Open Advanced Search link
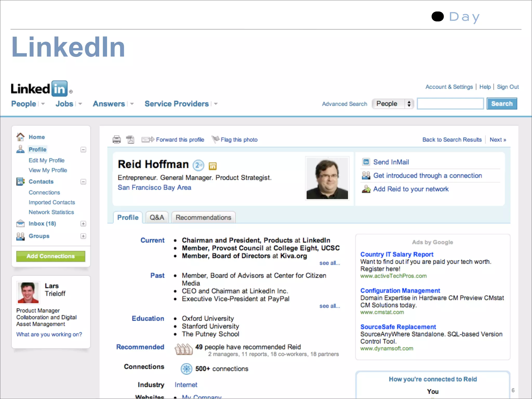The height and width of the screenshot is (399, 532). coord(344,104)
